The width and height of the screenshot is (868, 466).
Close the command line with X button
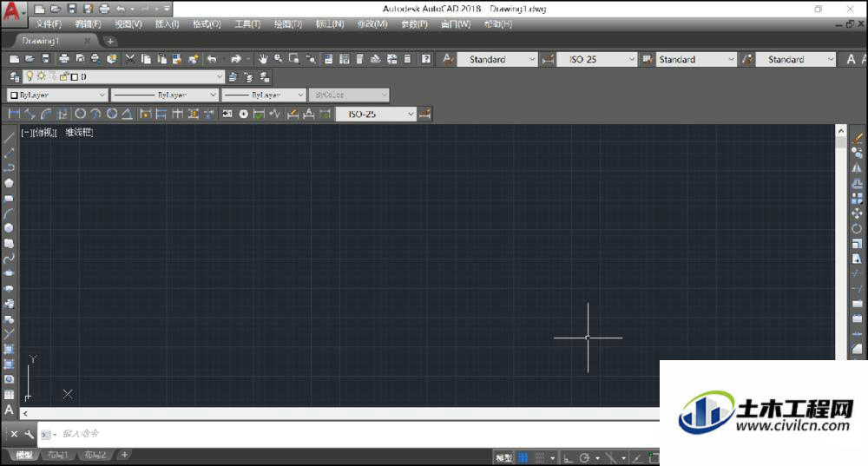[x=15, y=435]
